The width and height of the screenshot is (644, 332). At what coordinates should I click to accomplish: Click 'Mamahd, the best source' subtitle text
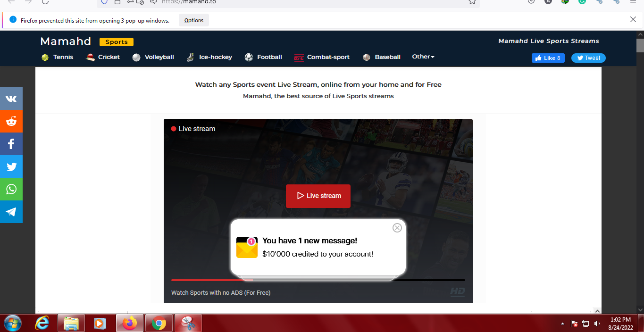point(318,96)
